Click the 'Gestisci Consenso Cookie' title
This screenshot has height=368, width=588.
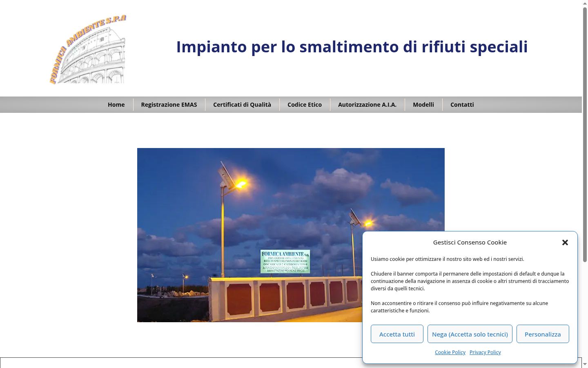coord(470,242)
